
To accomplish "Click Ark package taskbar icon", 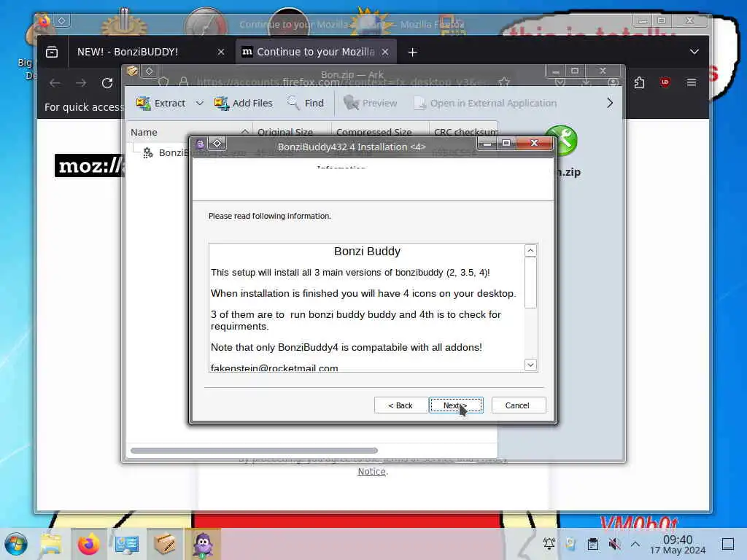I will coord(165,544).
